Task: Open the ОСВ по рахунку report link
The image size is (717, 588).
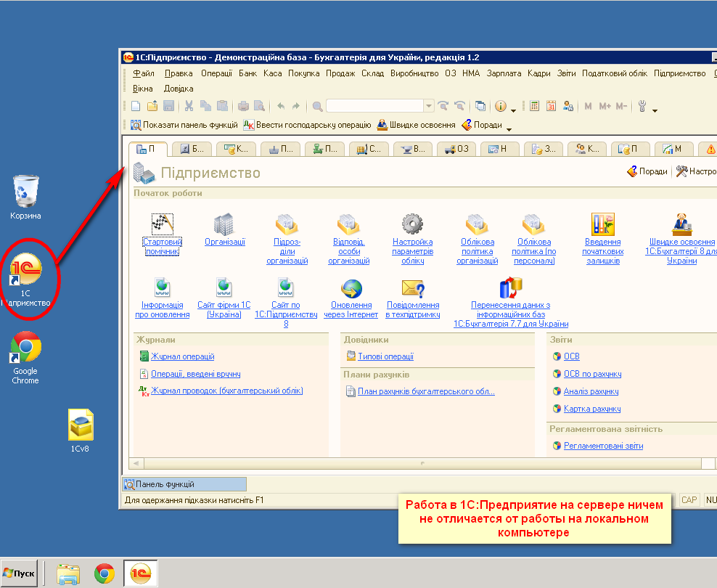Action: tap(592, 374)
